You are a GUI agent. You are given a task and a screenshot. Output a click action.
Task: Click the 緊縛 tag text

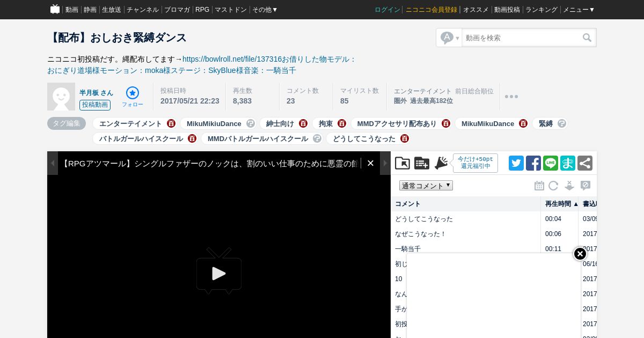(x=546, y=123)
